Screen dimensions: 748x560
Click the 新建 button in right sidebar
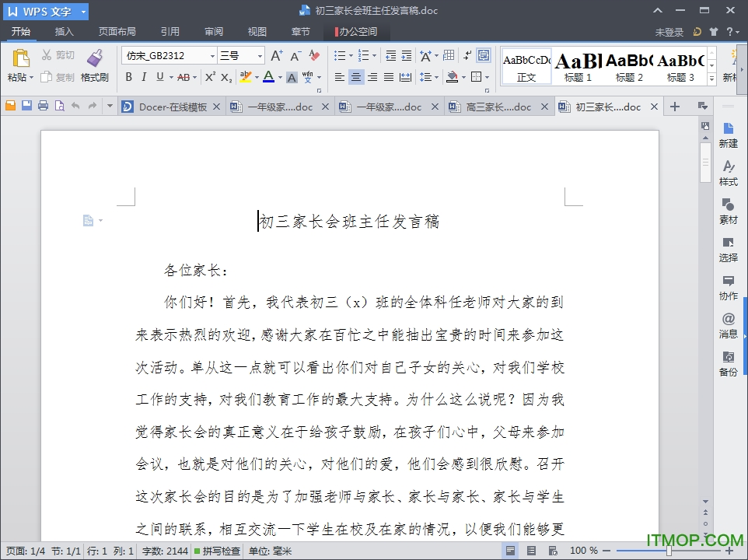click(729, 134)
